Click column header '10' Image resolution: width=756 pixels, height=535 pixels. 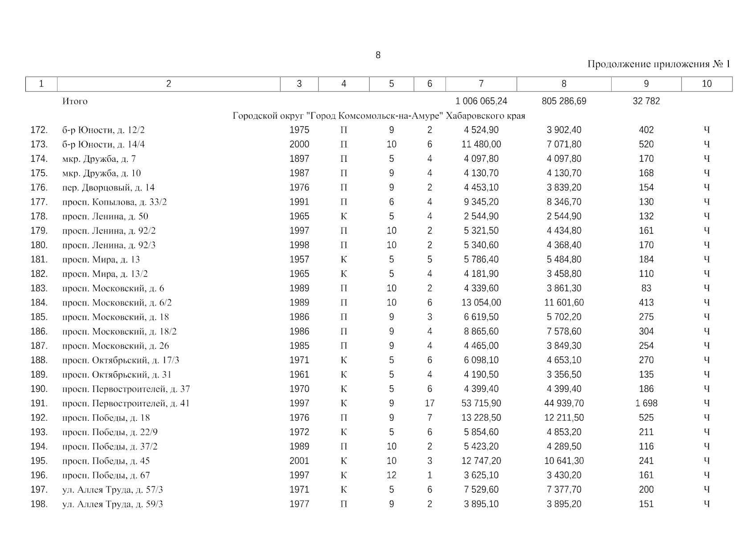(707, 84)
